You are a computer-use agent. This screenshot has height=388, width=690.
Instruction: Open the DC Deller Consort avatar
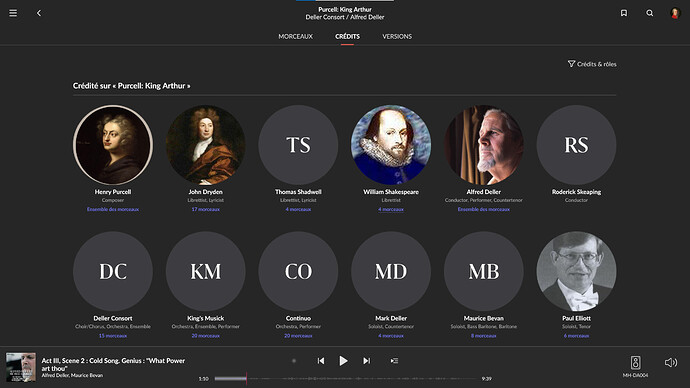(113, 271)
